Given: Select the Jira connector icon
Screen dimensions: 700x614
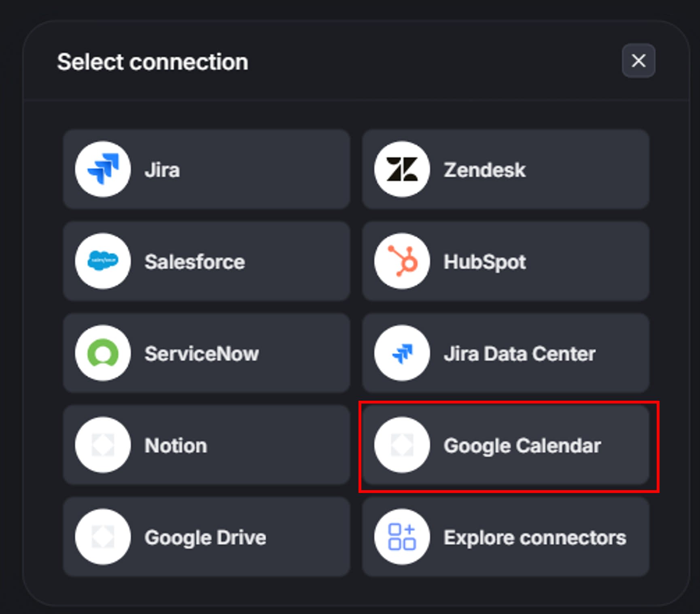Looking at the screenshot, I should coord(103,170).
